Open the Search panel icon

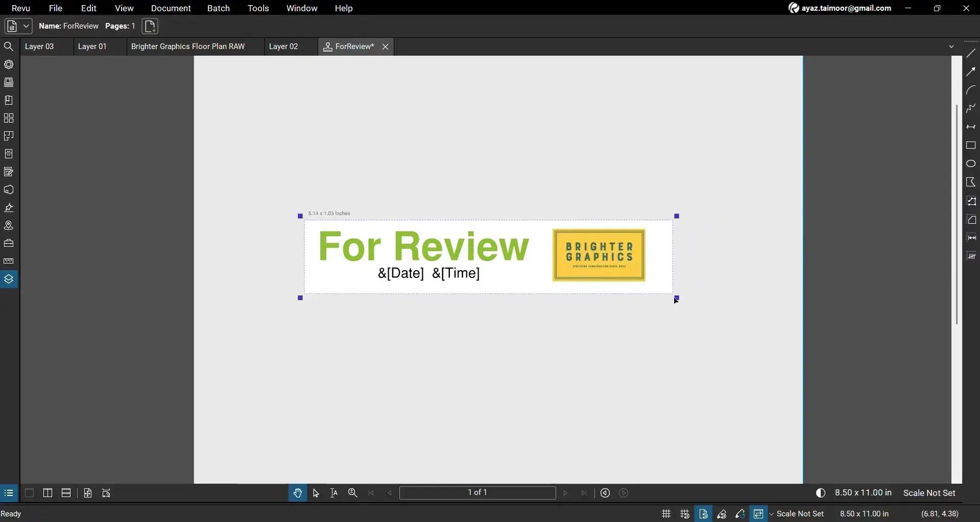pos(9,47)
